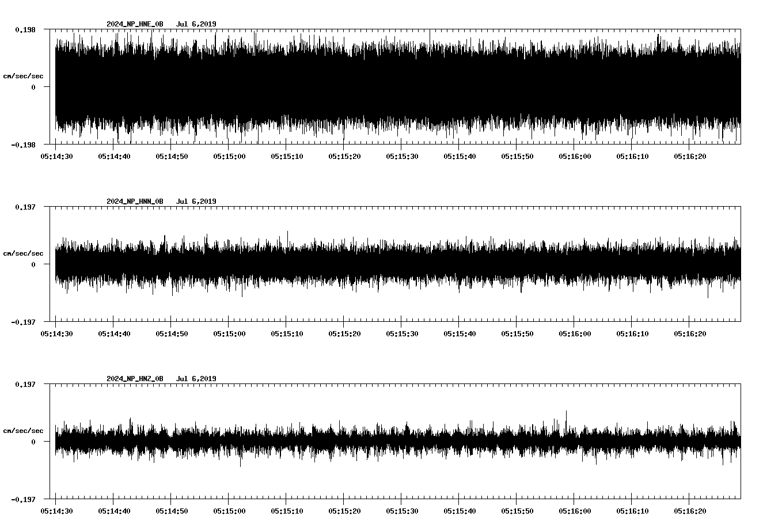Viewport: 782px width, 532px height.
Task: Click the 0.198 upper limit of HNE plot
Action: click(x=25, y=29)
